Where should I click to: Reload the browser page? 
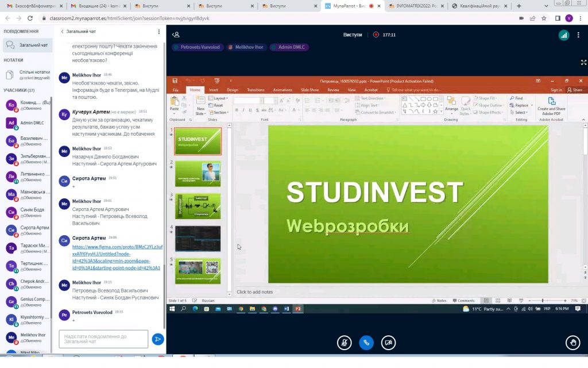(x=30, y=18)
